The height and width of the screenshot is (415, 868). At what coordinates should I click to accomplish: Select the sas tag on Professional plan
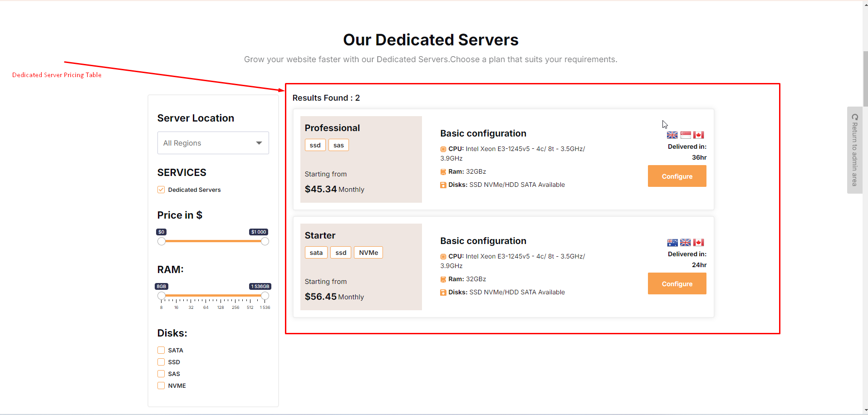pos(338,145)
